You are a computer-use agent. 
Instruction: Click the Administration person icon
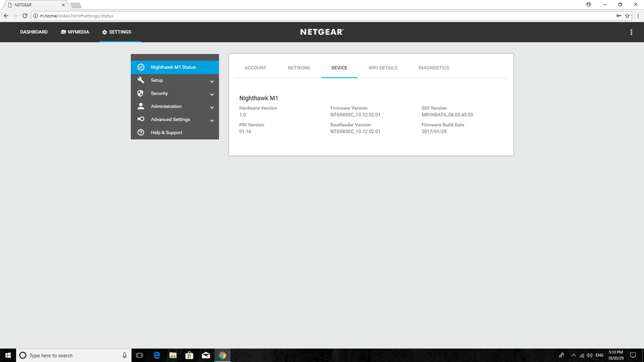tap(141, 106)
